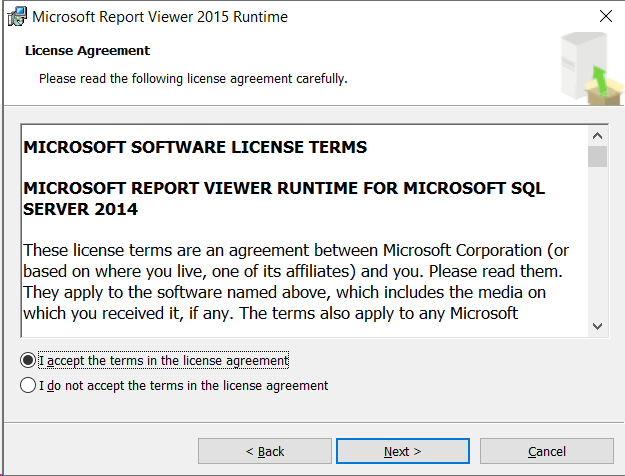This screenshot has height=476, width=625.
Task: Click 'MICROSOFT SOFTWARE LICENSE TERMS' heading
Action: coord(195,147)
